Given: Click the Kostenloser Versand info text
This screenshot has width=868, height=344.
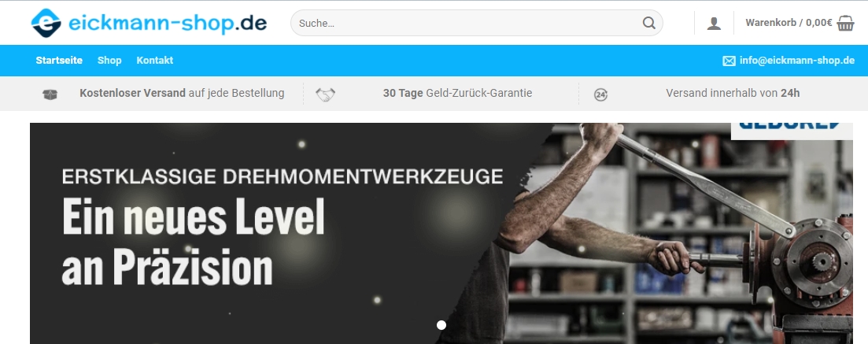Looking at the screenshot, I should tap(182, 93).
